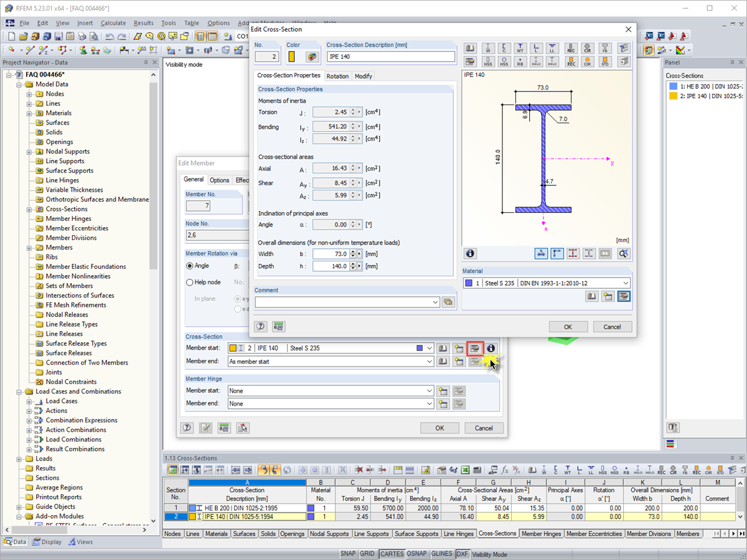Click the highlighted edit cross-section button at Member start
The height and width of the screenshot is (560, 747).
click(x=475, y=348)
